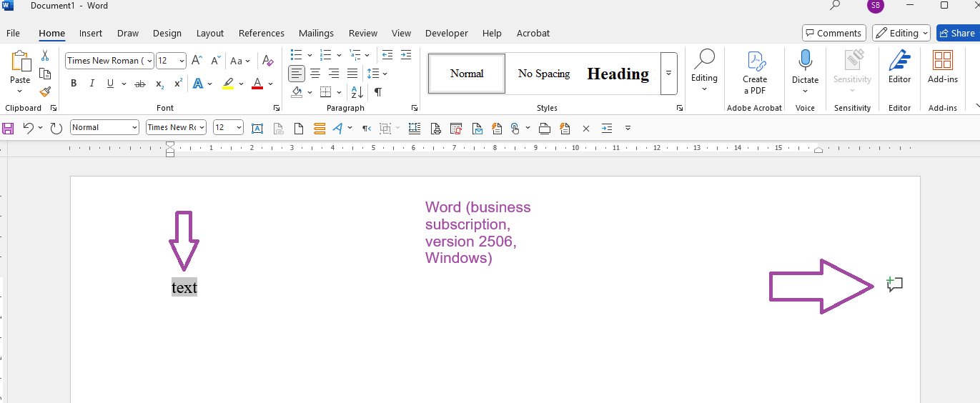Switch to the Layout tab
The image size is (980, 403).
click(210, 33)
